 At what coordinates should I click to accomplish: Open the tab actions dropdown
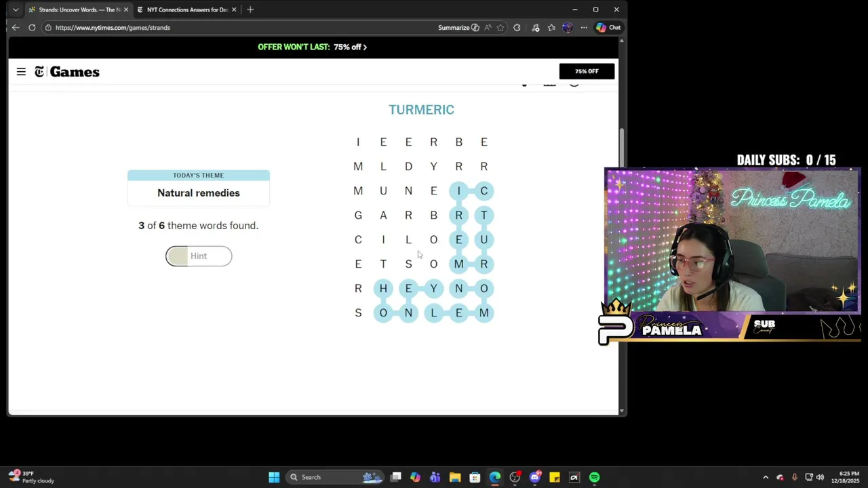click(x=16, y=9)
